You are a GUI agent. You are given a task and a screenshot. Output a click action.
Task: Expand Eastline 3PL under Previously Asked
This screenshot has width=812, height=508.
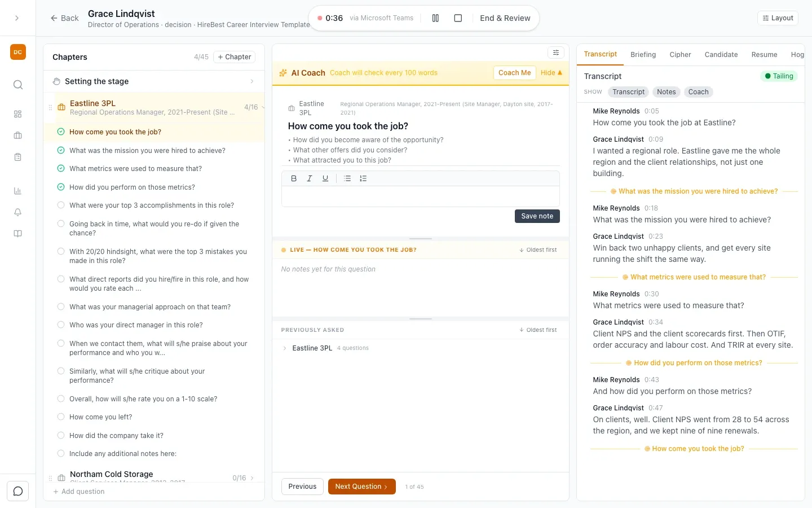[x=285, y=348]
